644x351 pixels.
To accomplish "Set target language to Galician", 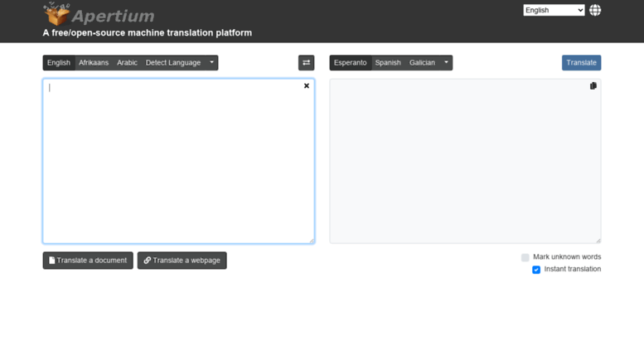I will 422,63.
